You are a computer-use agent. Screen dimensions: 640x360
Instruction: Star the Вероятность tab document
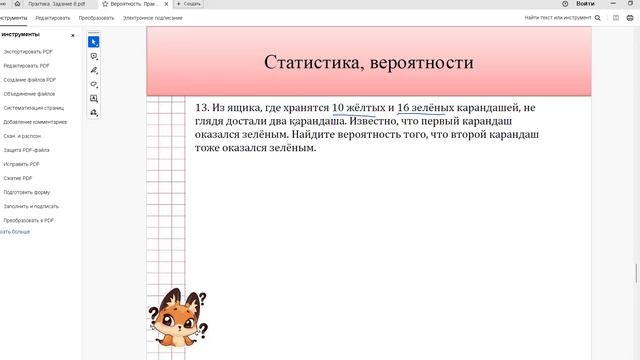(x=105, y=4)
